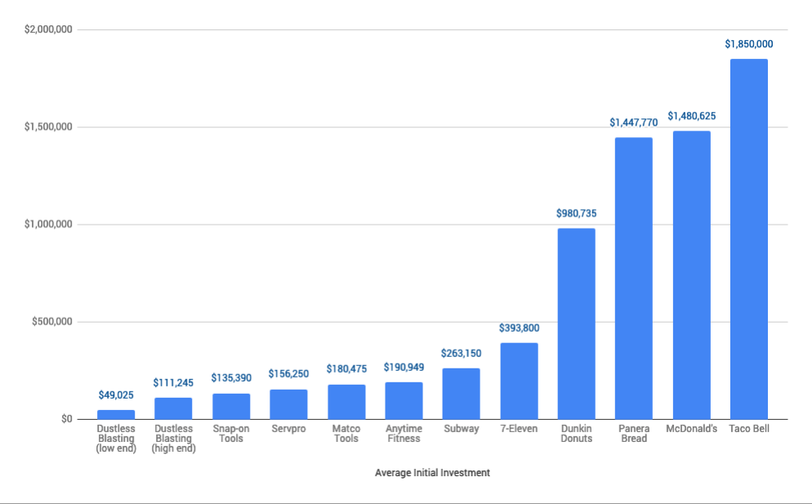Select the Matco Tools bar
Screen dimensions: 812x504
point(346,401)
